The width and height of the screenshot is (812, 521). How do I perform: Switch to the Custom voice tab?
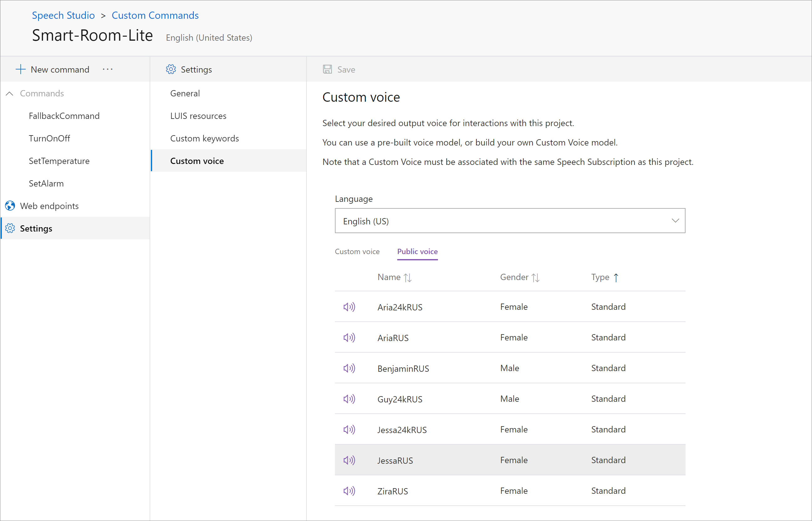point(356,251)
